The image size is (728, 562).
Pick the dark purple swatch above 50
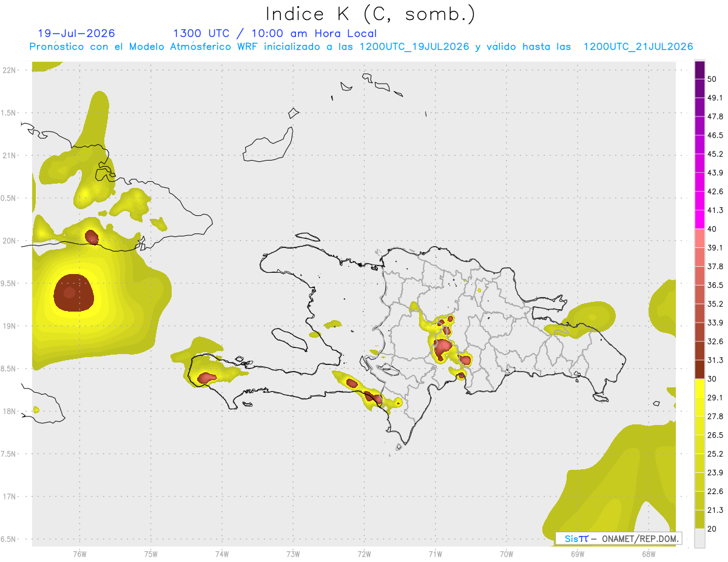[699, 70]
